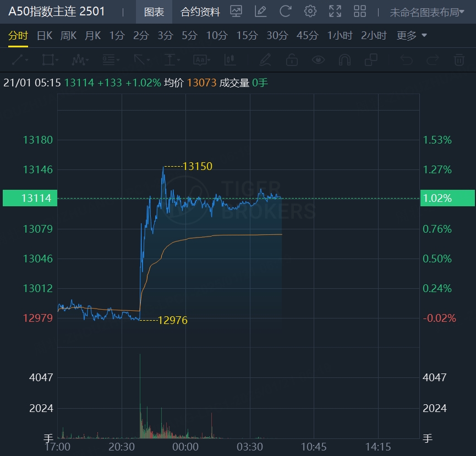Screen dimensions: 476x456
Task: Select the 3分 three-minute timeframe
Action: [x=165, y=36]
